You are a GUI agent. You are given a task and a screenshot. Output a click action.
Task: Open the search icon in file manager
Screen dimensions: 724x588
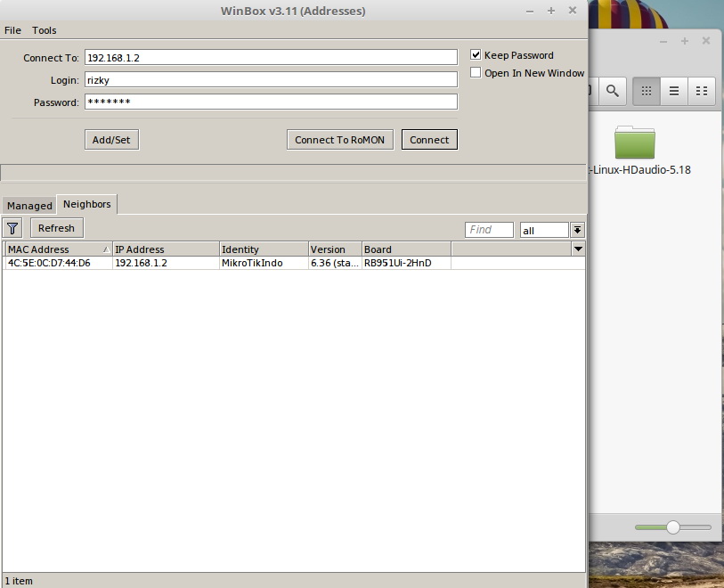[612, 91]
